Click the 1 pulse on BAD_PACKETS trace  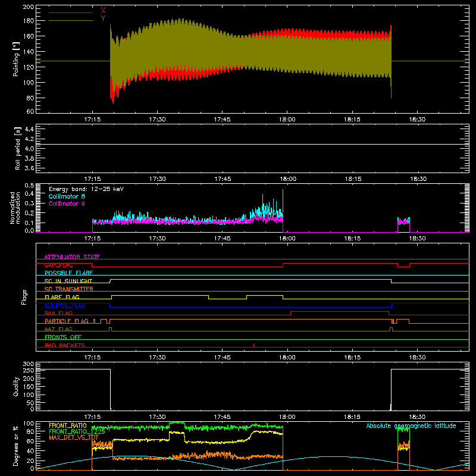254,345
